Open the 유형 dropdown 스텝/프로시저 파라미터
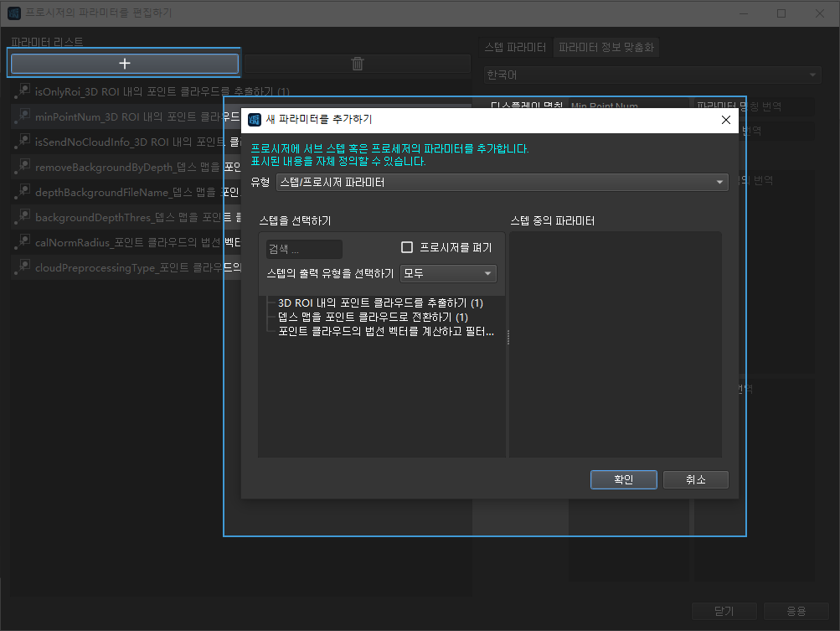Viewport: 840px width, 631px height. (502, 183)
